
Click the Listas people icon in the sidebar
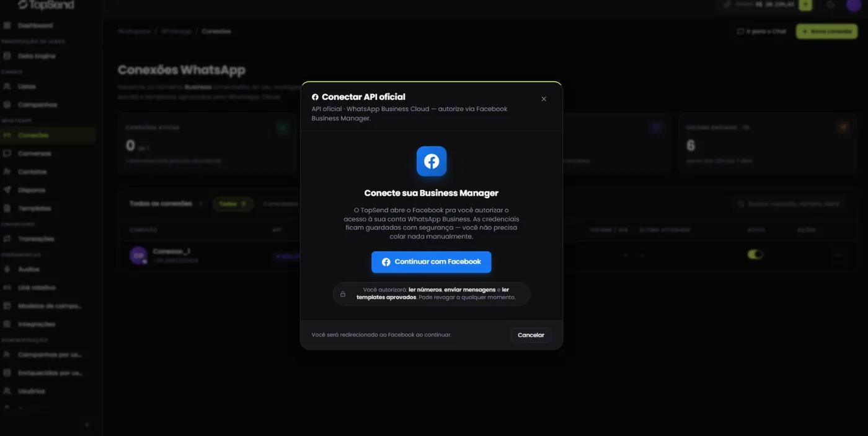tap(7, 87)
